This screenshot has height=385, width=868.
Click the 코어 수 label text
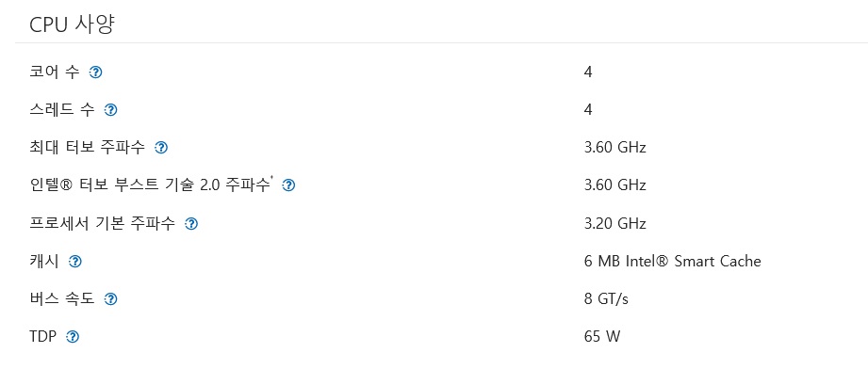55,72
